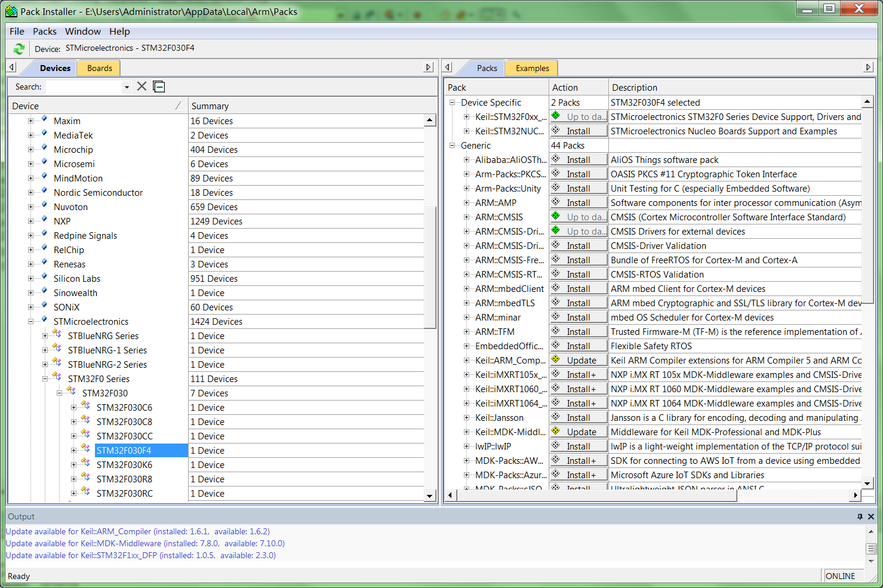The height and width of the screenshot is (588, 883).
Task: Open the search history dropdown arrow
Action: tap(126, 87)
